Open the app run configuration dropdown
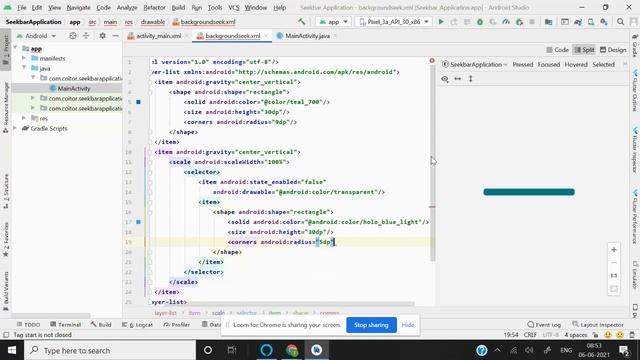 pos(333,22)
